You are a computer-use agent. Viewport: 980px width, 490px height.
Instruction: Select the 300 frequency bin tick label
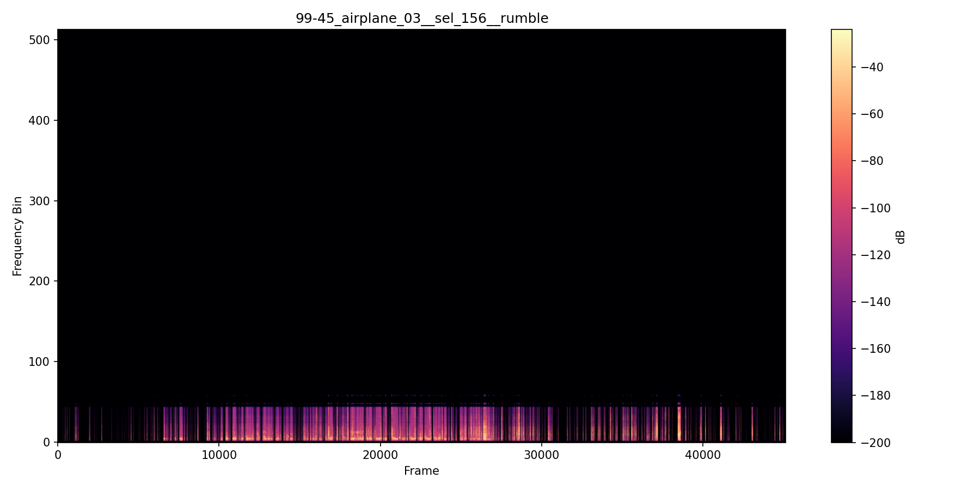tap(39, 200)
